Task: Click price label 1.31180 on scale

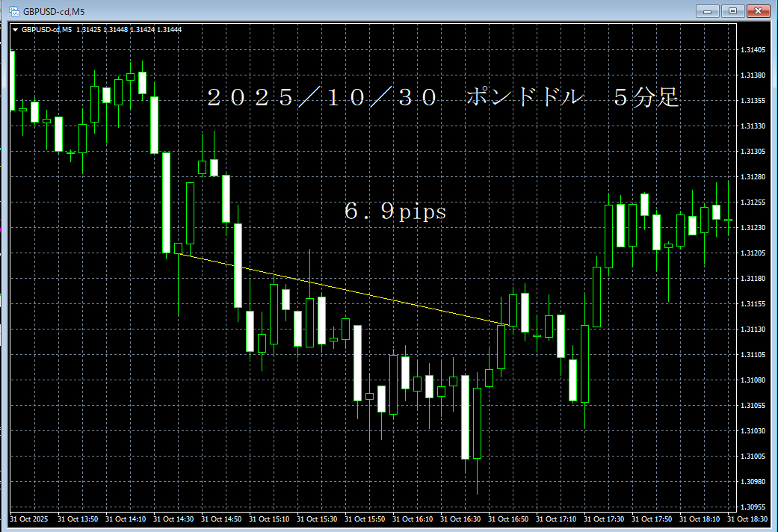Action: click(x=753, y=279)
